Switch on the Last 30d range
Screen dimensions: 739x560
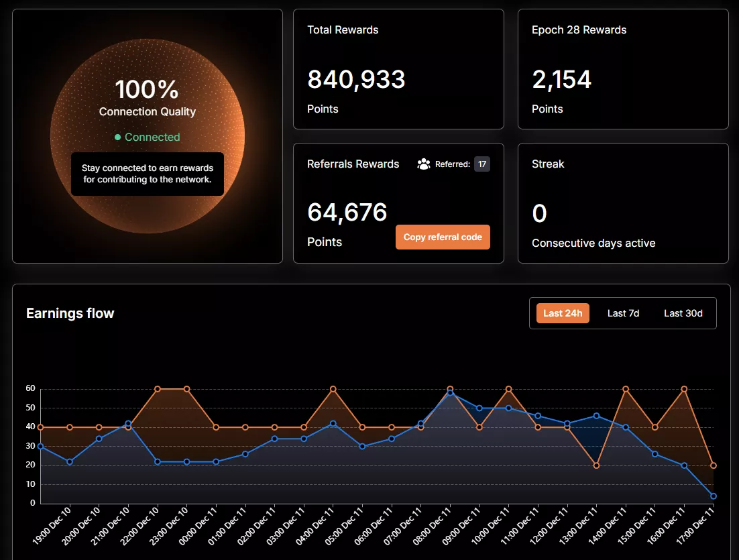pos(683,313)
